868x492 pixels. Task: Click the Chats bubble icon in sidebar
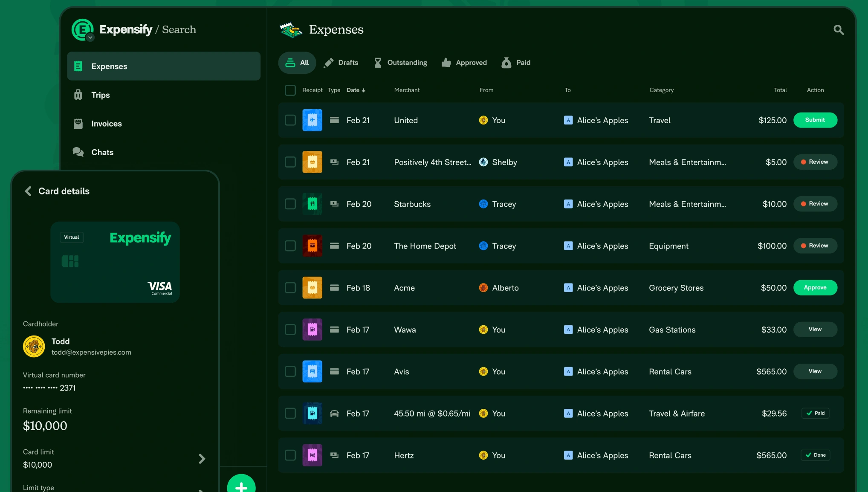(78, 152)
